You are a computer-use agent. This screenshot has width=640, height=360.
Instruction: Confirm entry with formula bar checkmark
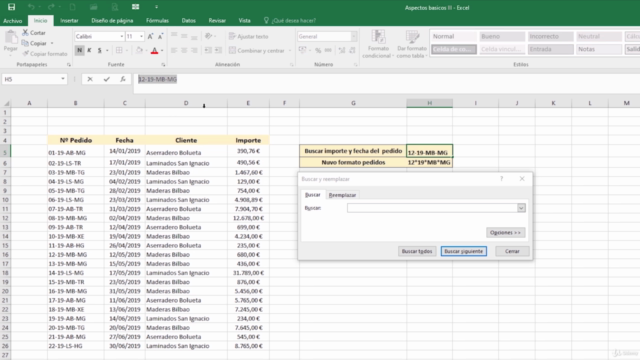pos(107,79)
